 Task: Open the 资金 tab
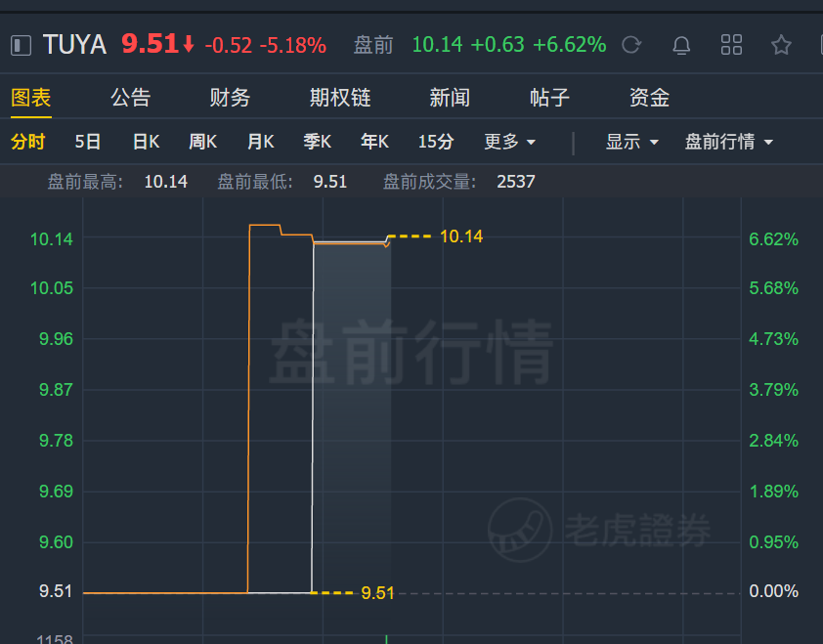pos(649,98)
